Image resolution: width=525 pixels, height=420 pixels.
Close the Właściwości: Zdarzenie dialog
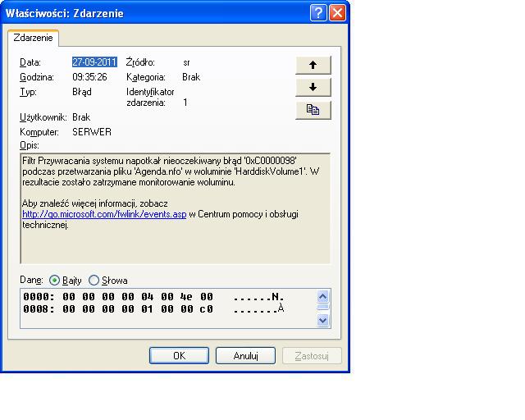(337, 13)
